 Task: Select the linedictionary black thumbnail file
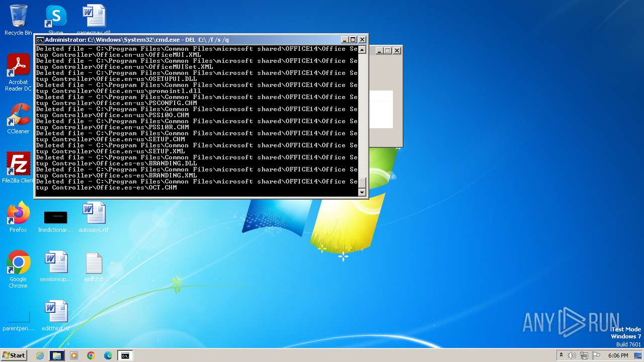(x=56, y=218)
